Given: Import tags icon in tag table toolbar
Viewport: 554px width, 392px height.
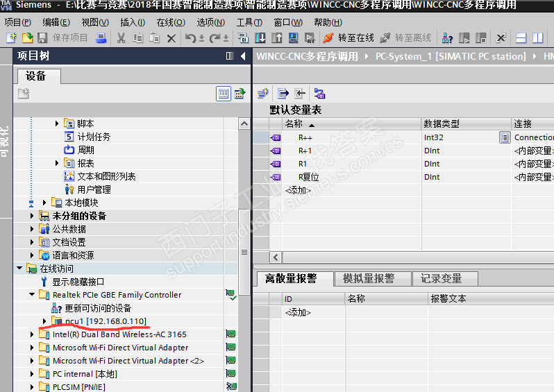Looking at the screenshot, I should 300,94.
